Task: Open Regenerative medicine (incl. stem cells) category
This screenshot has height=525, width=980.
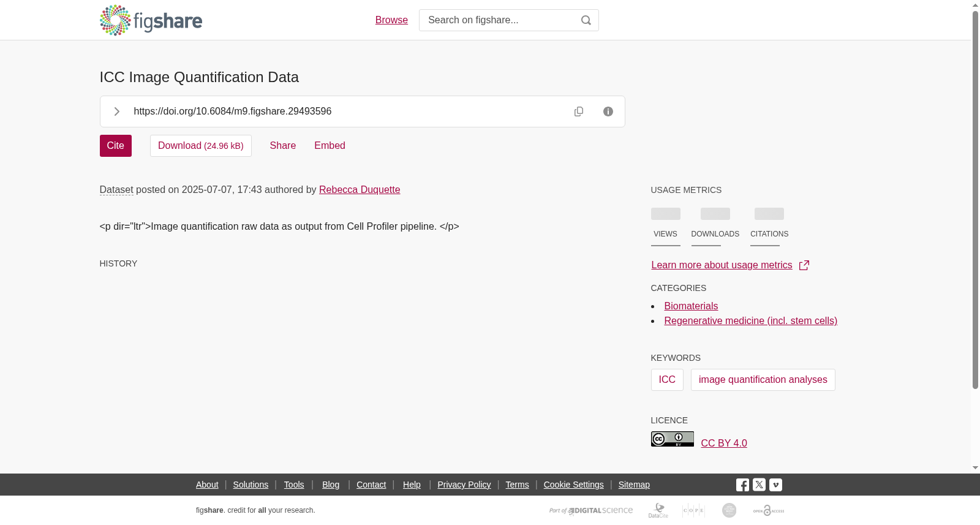Action: (x=750, y=321)
